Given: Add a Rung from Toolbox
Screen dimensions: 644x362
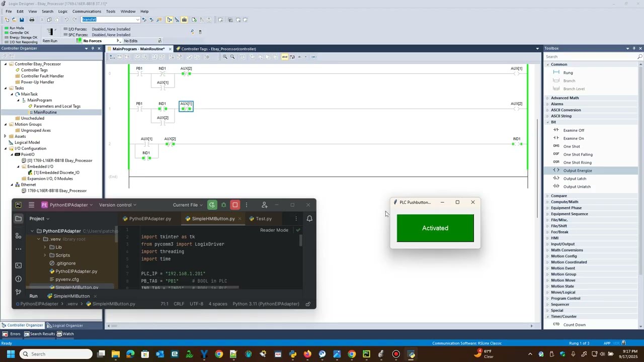Looking at the screenshot, I should (x=568, y=73).
